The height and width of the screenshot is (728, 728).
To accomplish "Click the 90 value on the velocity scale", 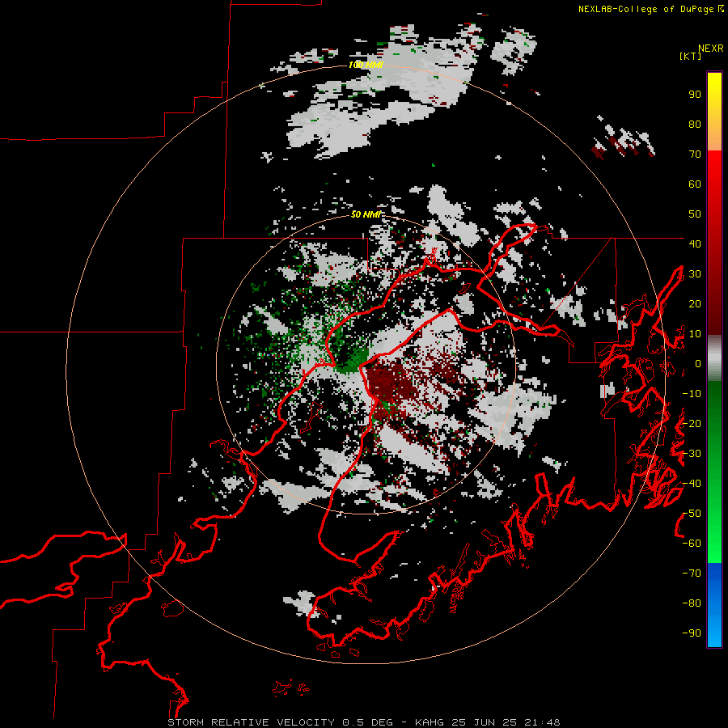I will click(x=695, y=95).
